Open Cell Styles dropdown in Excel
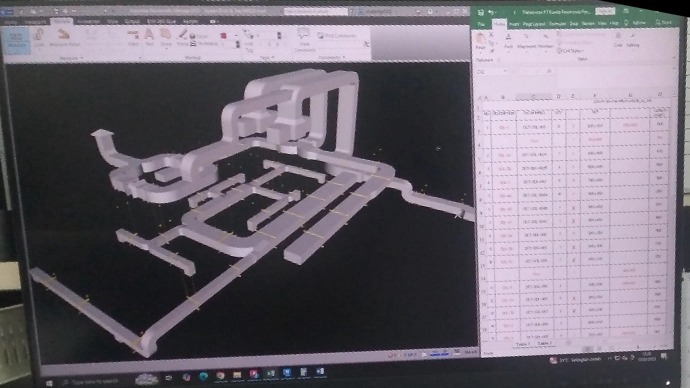The width and height of the screenshot is (690, 388). (x=570, y=51)
